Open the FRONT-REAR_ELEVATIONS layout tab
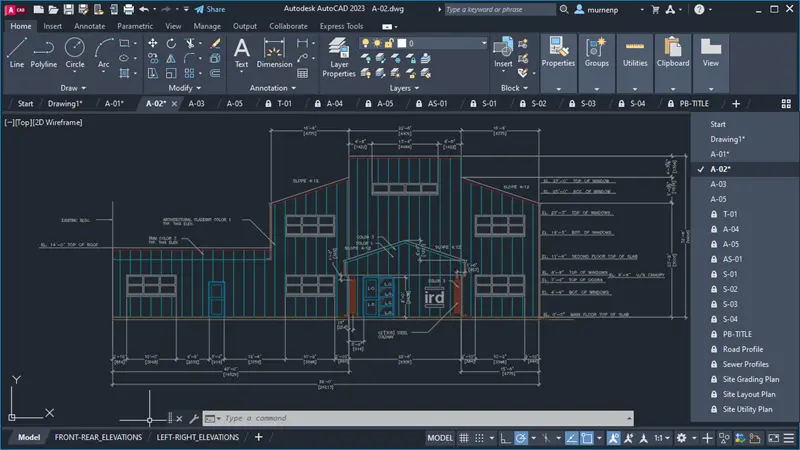The width and height of the screenshot is (800, 450). click(x=99, y=437)
